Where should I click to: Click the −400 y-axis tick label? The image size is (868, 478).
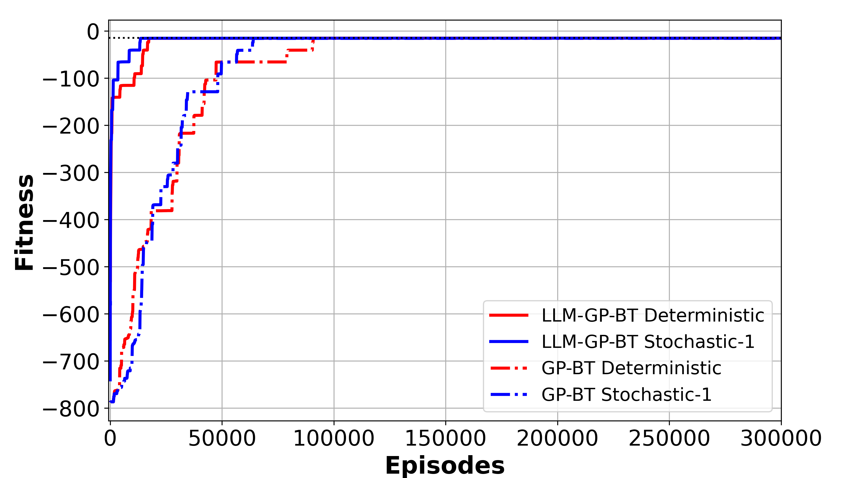[x=71, y=221]
